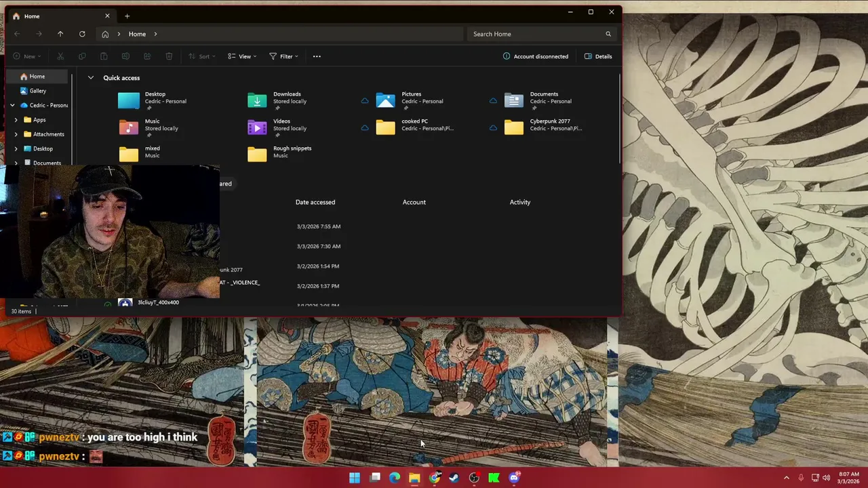The width and height of the screenshot is (868, 488).
Task: Select Home in the navigation pane
Action: coord(37,77)
